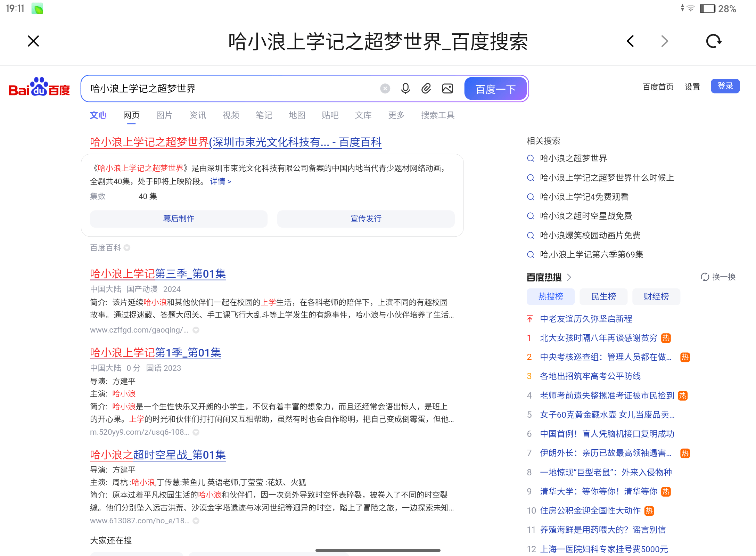Reload the page with refresh icon

[x=714, y=41]
